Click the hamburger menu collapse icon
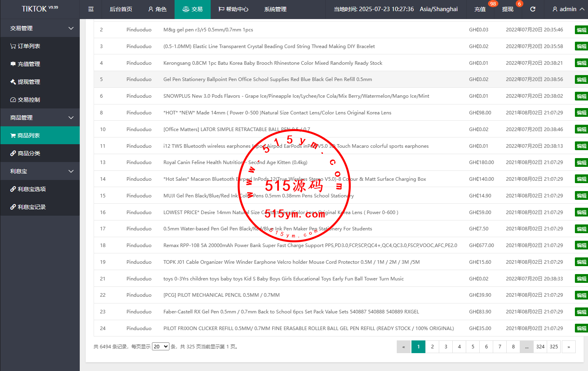 (x=91, y=9)
